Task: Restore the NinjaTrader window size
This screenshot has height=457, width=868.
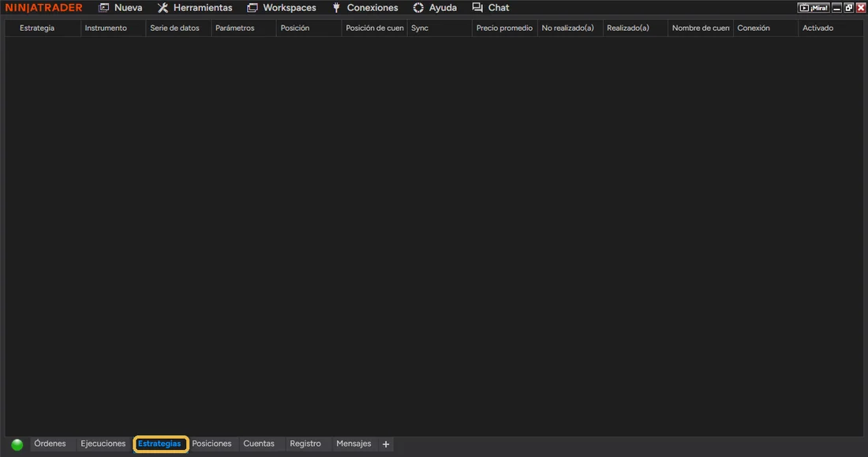Action: pyautogui.click(x=848, y=8)
